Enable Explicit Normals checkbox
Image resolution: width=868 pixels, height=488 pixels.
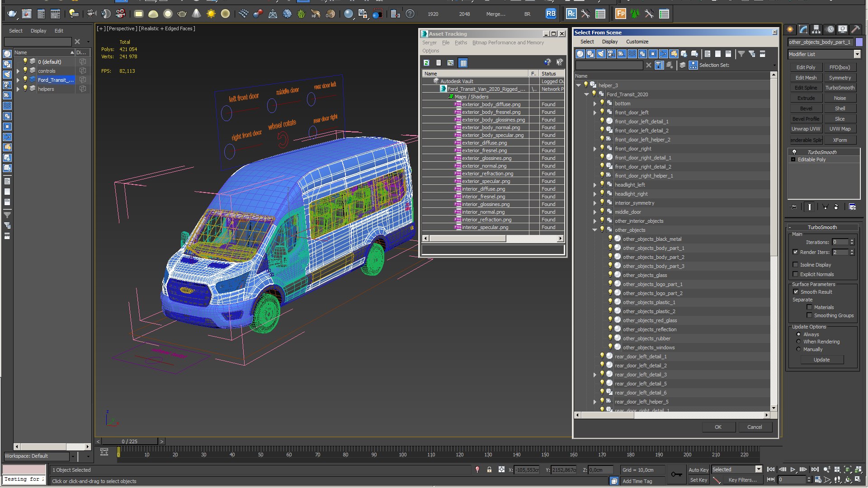point(795,274)
